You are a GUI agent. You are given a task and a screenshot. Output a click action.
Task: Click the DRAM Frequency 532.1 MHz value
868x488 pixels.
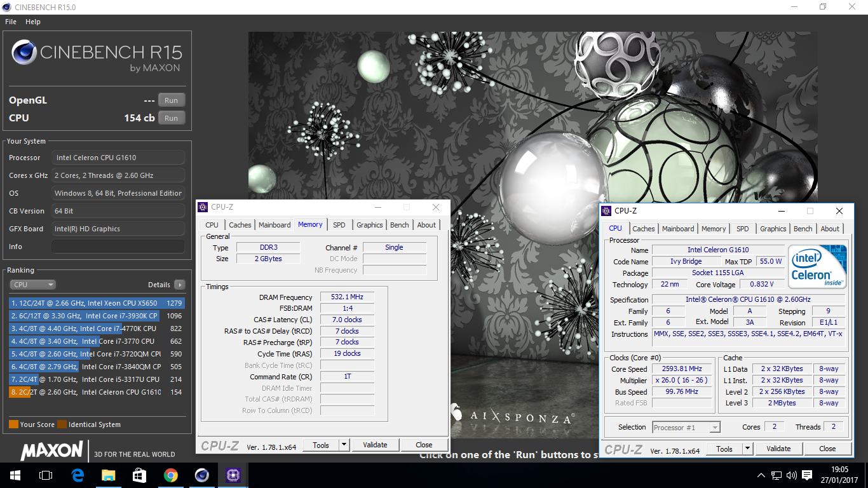click(347, 297)
